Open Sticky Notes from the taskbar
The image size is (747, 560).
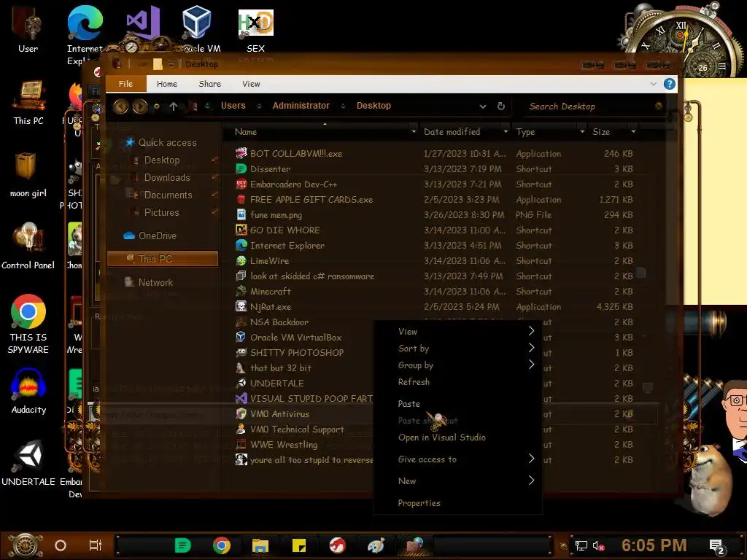click(298, 545)
